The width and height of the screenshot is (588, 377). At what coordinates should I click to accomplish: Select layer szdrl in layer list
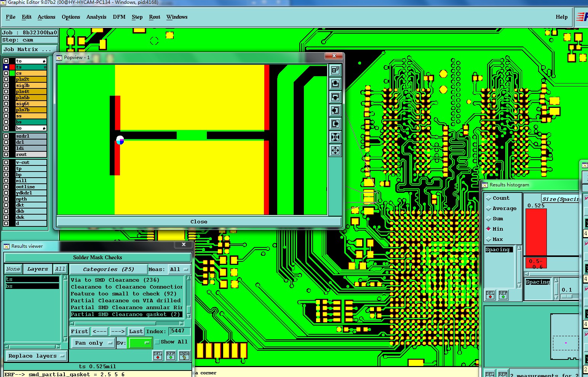coord(31,136)
